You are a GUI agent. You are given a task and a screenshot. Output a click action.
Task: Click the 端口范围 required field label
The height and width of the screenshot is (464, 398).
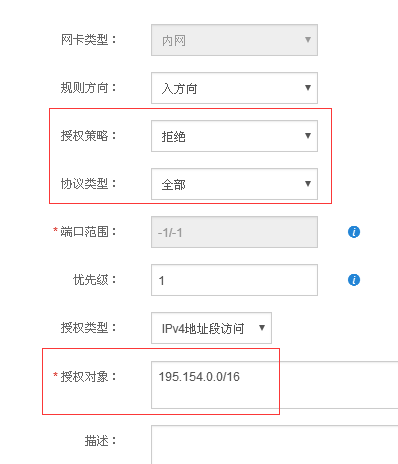coord(85,232)
